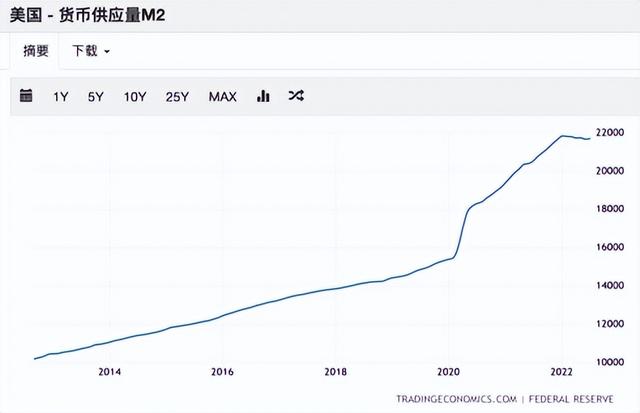Click the FEDERAL RESERVE source label

pyautogui.click(x=571, y=399)
